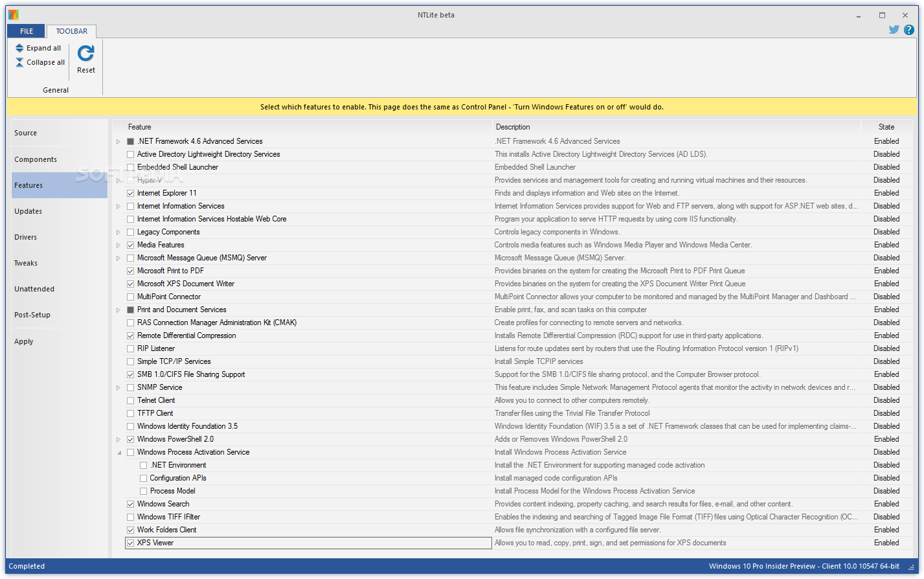This screenshot has width=924, height=579.
Task: Click the Collapse all icon
Action: [19, 62]
